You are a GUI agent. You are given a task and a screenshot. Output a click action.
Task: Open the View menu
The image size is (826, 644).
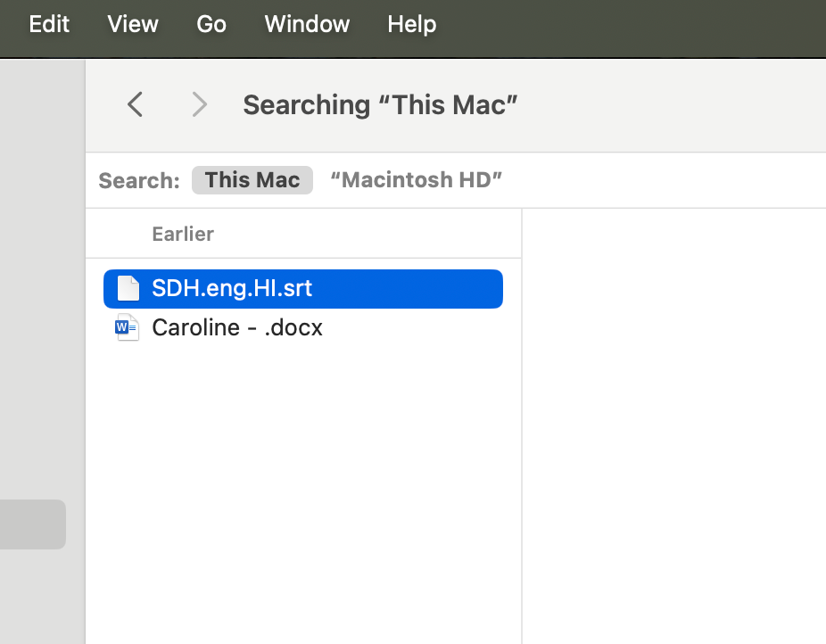(x=133, y=24)
